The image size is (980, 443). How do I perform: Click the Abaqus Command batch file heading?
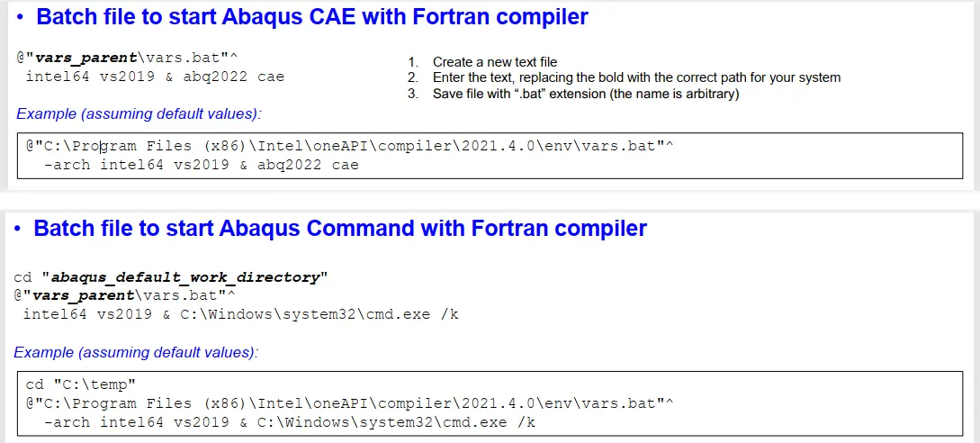point(340,229)
